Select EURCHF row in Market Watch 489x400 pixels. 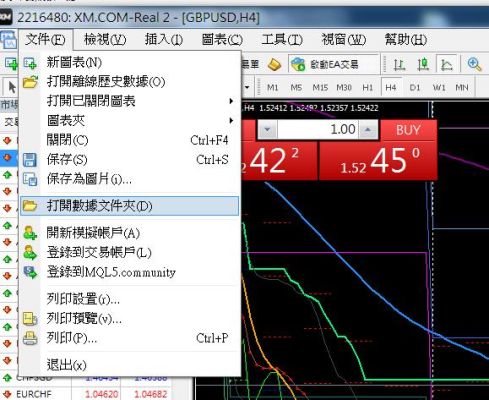[x=87, y=394]
